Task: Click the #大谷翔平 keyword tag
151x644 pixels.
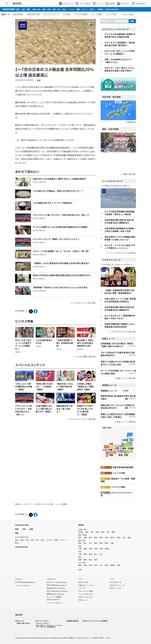Action: pos(66,14)
